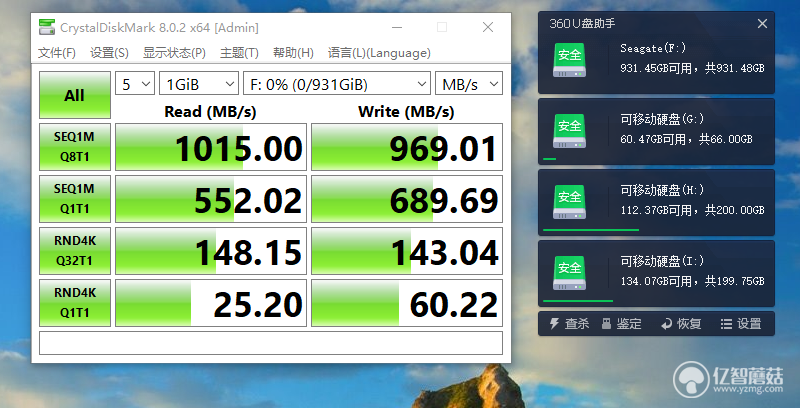
Task: Click the 可移动硬盘(H:) drive name
Action: [662, 190]
